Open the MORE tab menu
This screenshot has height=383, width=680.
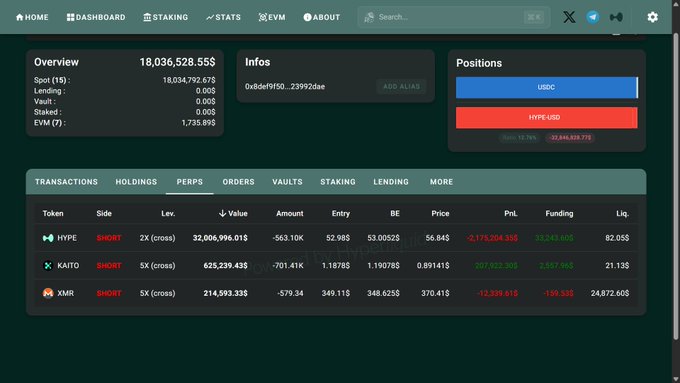441,182
